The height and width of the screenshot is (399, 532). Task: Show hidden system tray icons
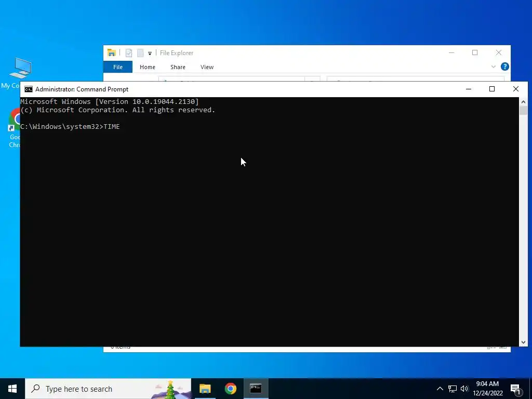(x=440, y=389)
